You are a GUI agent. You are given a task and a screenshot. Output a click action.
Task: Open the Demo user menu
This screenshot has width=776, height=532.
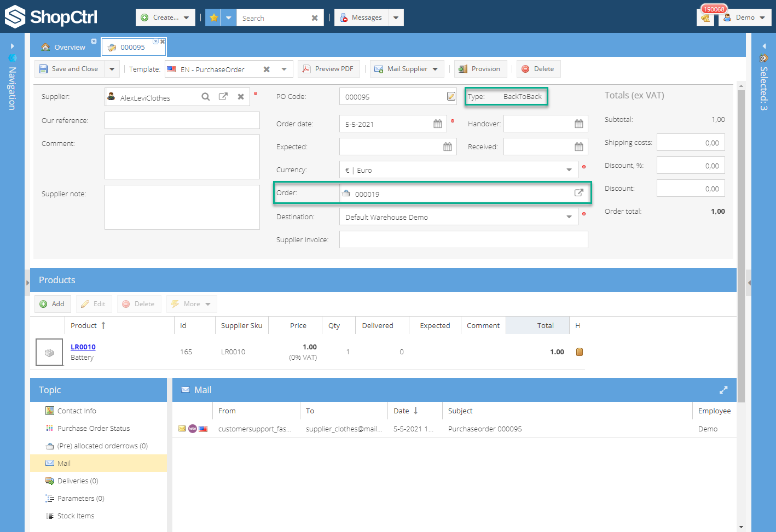coord(745,17)
